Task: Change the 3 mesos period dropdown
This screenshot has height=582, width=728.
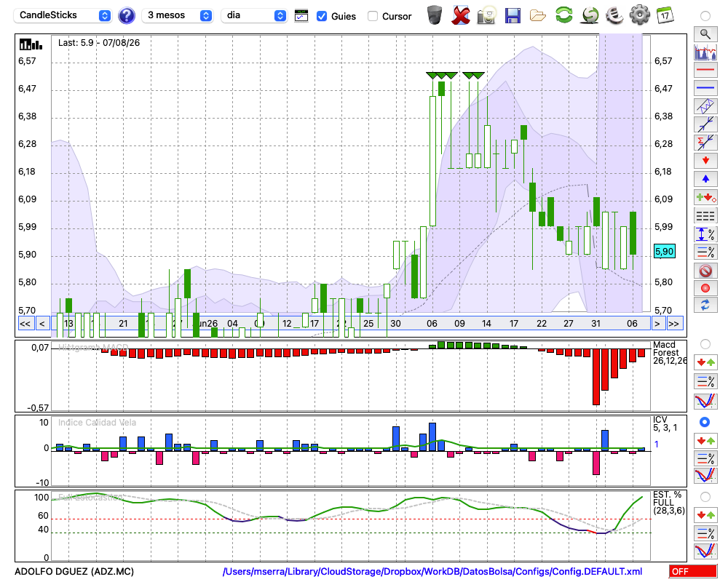Action: coord(177,15)
